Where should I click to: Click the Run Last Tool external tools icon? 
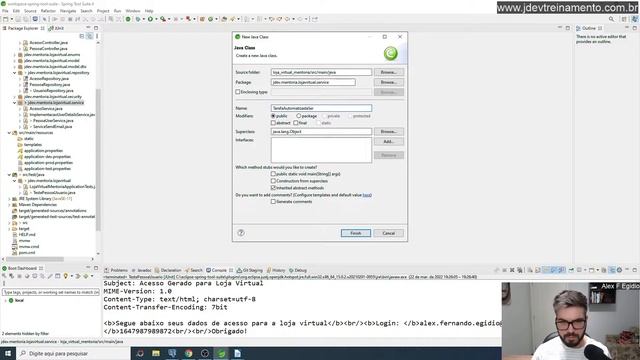[x=163, y=19]
